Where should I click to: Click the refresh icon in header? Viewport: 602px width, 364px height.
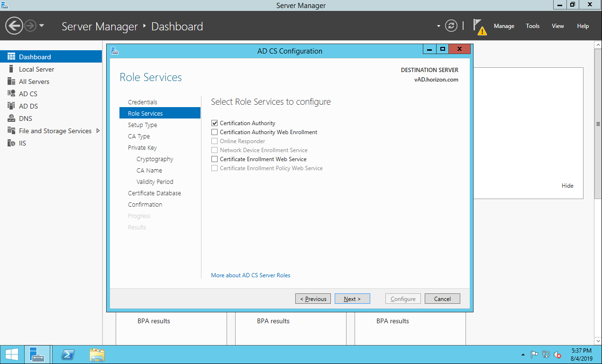[452, 26]
